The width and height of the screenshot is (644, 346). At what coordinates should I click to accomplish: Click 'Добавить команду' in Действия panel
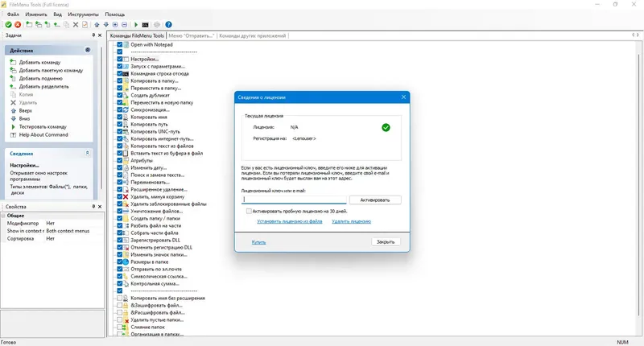click(x=39, y=63)
